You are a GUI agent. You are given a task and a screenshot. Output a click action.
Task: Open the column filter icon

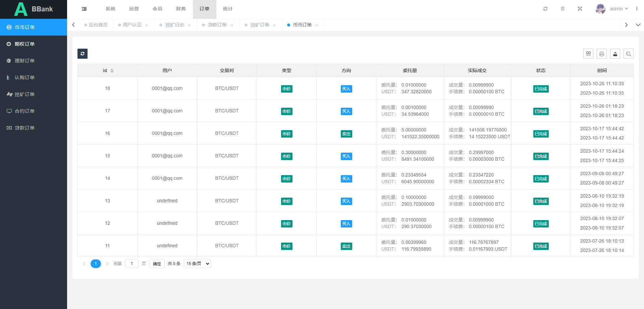pos(588,54)
